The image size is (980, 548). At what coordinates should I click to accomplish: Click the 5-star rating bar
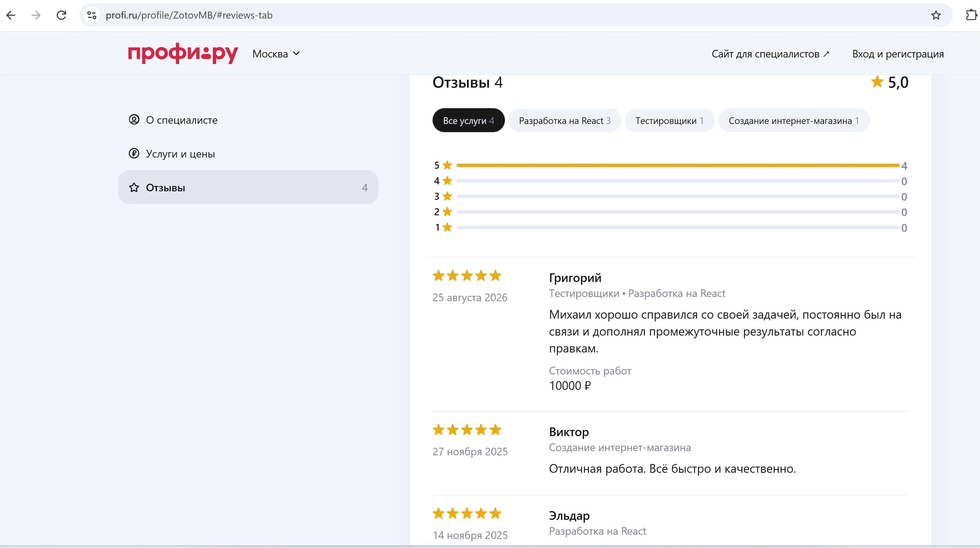click(678, 165)
